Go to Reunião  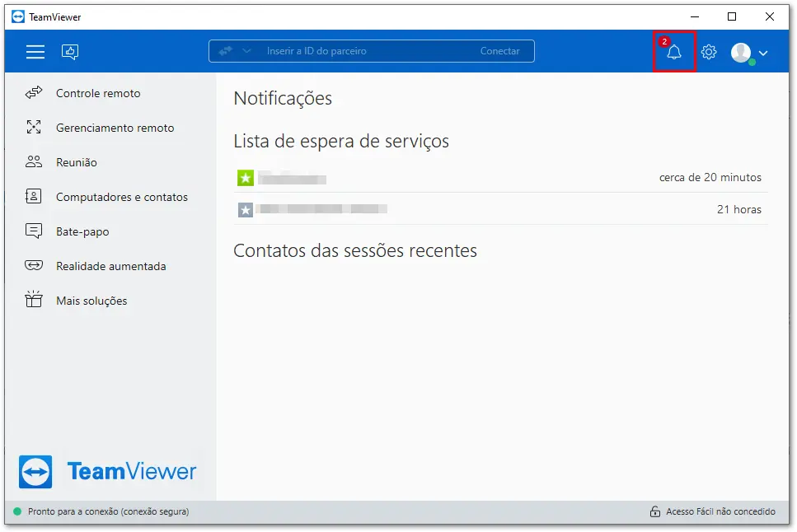tap(77, 162)
